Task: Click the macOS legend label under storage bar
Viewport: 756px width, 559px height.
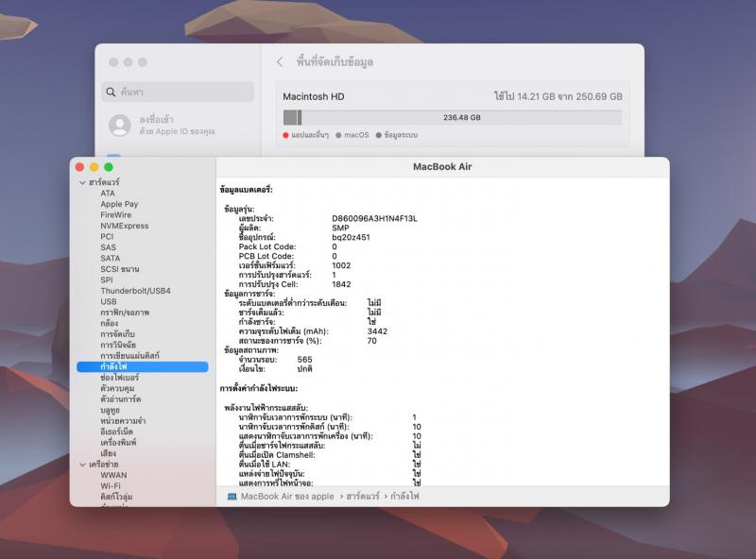Action: point(356,135)
